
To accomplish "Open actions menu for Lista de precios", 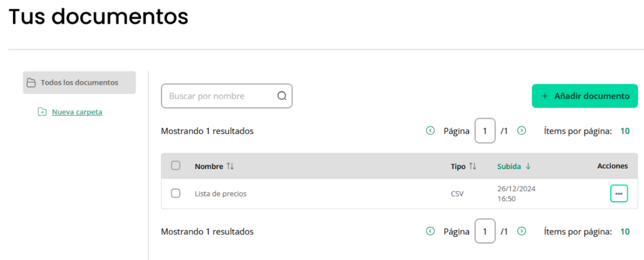I will [619, 194].
